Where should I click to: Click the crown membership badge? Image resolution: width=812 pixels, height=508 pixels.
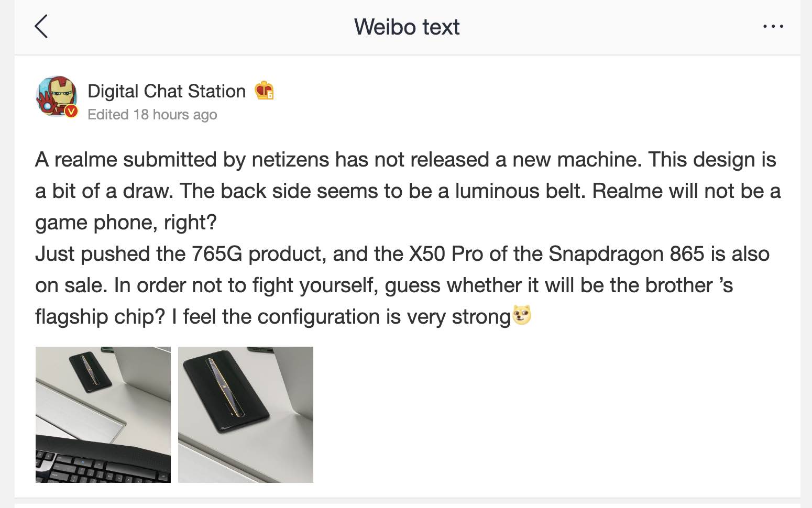click(264, 91)
